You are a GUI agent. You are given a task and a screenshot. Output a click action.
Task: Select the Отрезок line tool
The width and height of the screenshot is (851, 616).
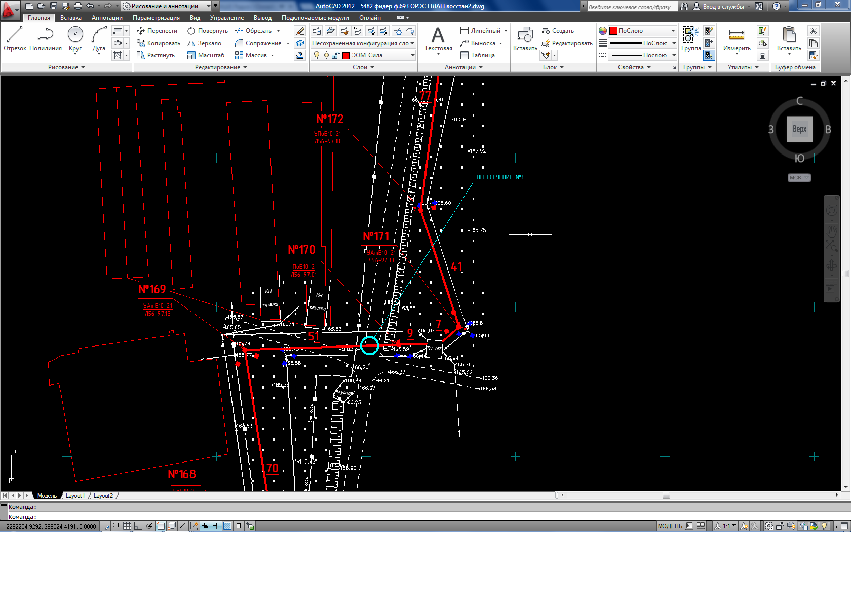pyautogui.click(x=15, y=39)
